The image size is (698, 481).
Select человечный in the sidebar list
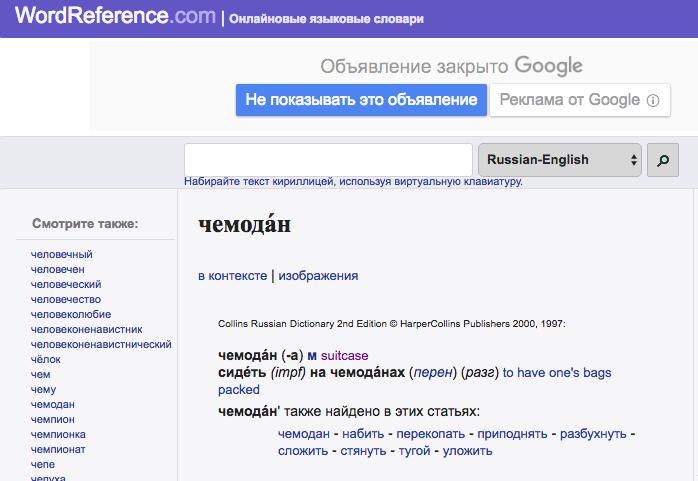(61, 254)
